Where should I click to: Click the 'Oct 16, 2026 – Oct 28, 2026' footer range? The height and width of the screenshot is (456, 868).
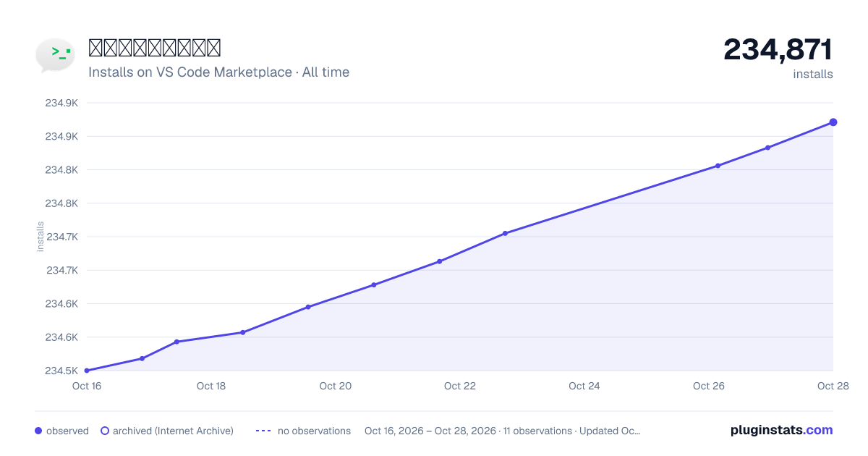tap(430, 431)
